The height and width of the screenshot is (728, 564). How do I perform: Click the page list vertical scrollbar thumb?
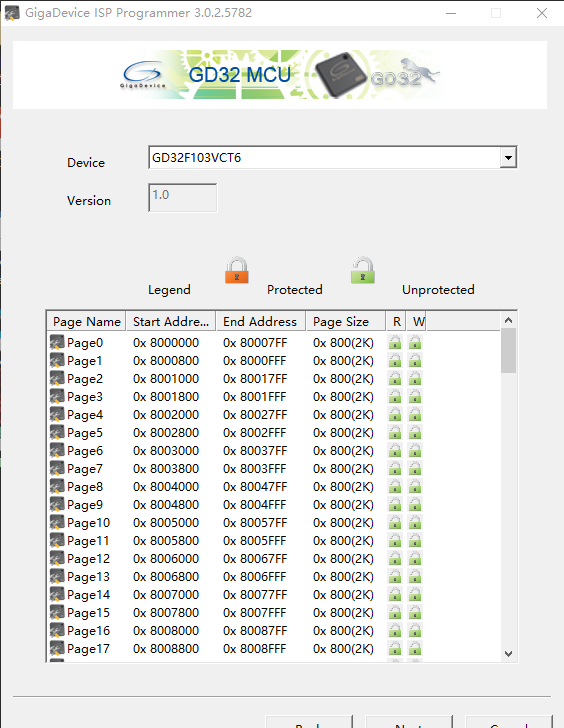coord(508,351)
